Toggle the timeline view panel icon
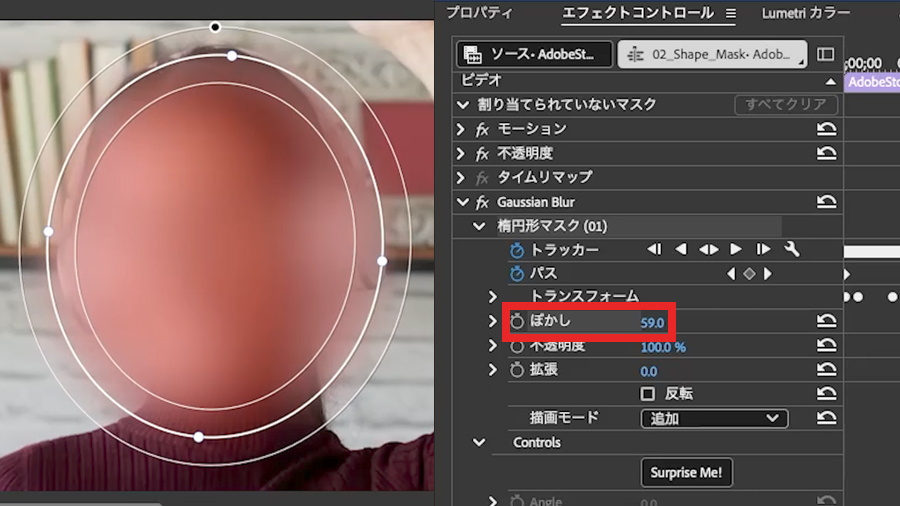This screenshot has height=506, width=900. (825, 54)
